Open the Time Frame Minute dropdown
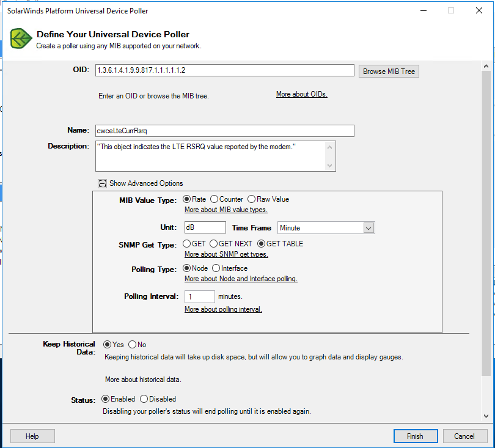Screen dimensions: 495x448 (369, 228)
